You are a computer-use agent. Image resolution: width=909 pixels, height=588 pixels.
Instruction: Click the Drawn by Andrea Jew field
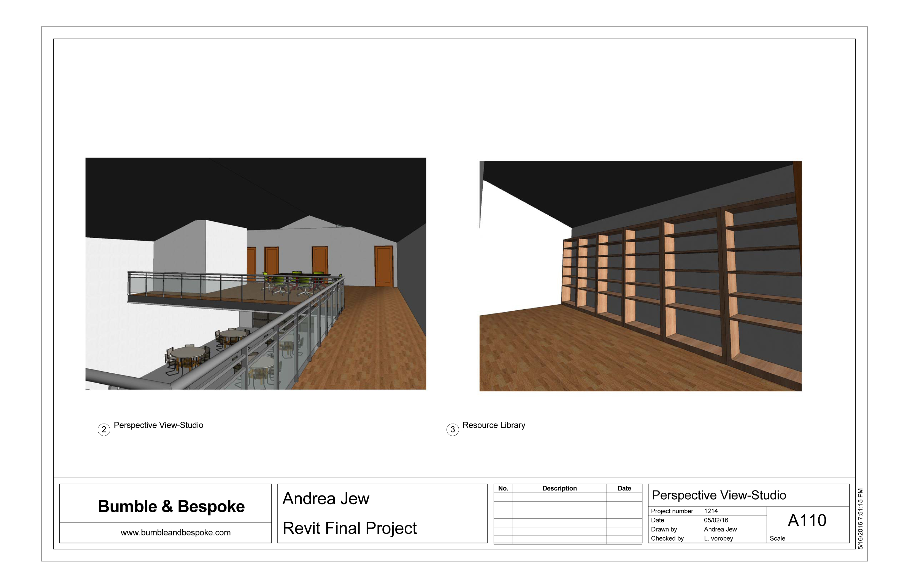tap(720, 529)
